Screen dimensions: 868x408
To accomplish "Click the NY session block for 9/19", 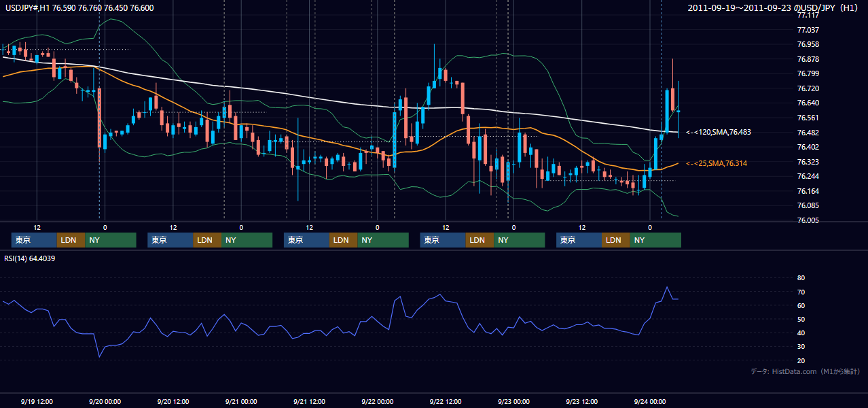I will tap(111, 240).
